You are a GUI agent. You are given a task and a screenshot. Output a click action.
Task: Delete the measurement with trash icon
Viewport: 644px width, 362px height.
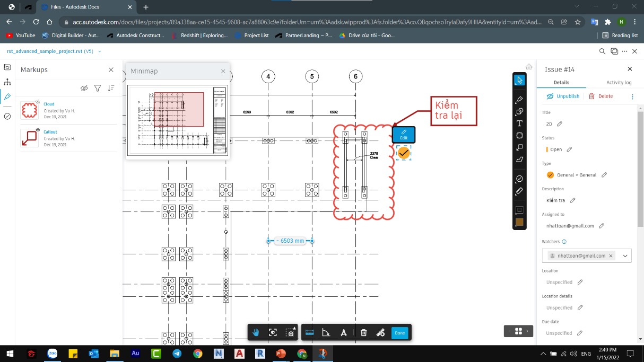[x=364, y=333]
